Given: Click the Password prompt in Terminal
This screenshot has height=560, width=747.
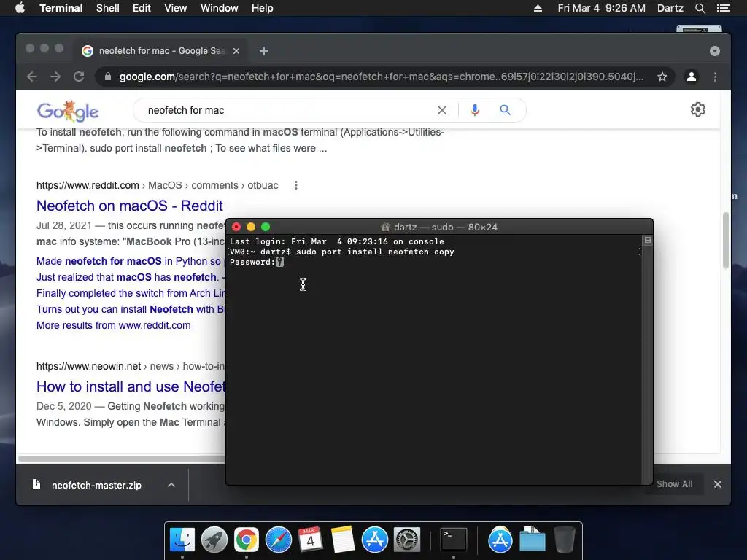Looking at the screenshot, I should 252,262.
